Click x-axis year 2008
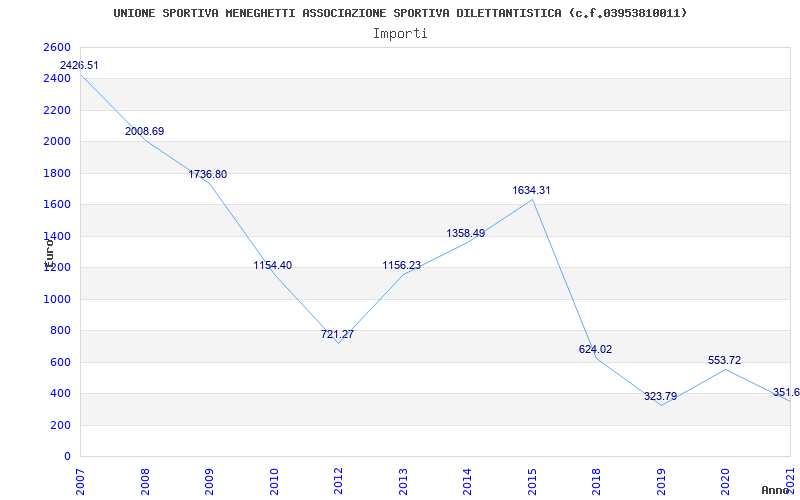 (x=144, y=482)
